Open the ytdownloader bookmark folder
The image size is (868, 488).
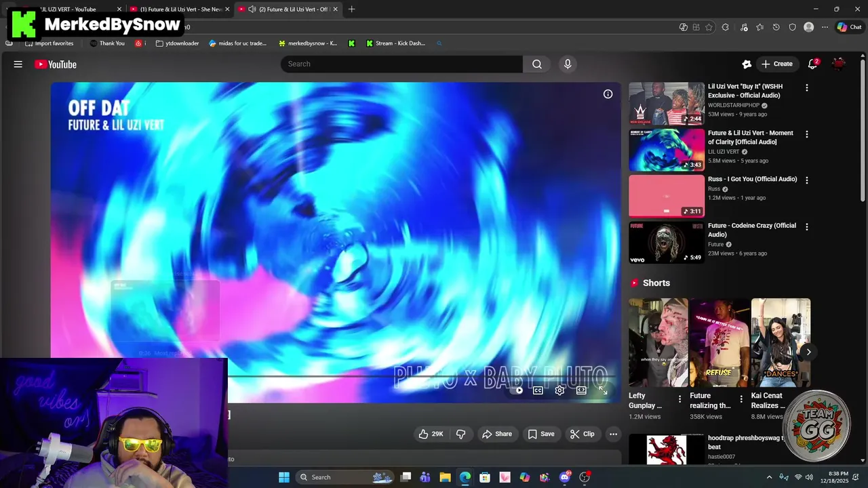tap(178, 43)
